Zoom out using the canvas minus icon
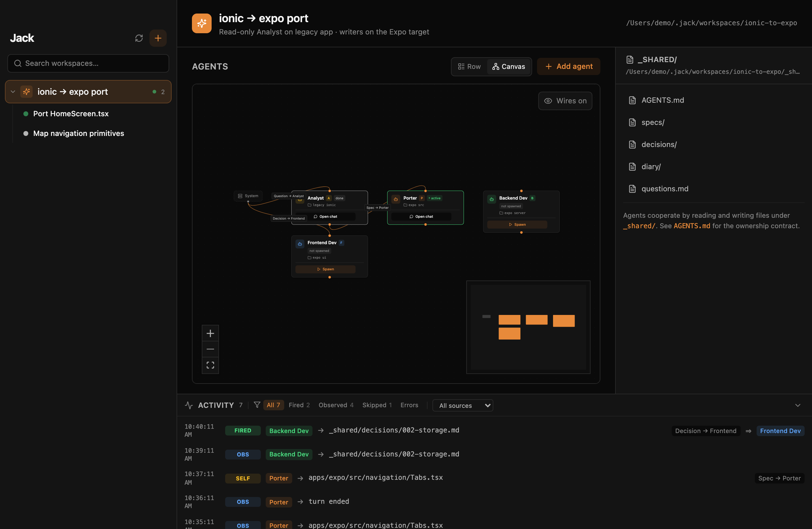This screenshot has height=529, width=812. click(210, 349)
